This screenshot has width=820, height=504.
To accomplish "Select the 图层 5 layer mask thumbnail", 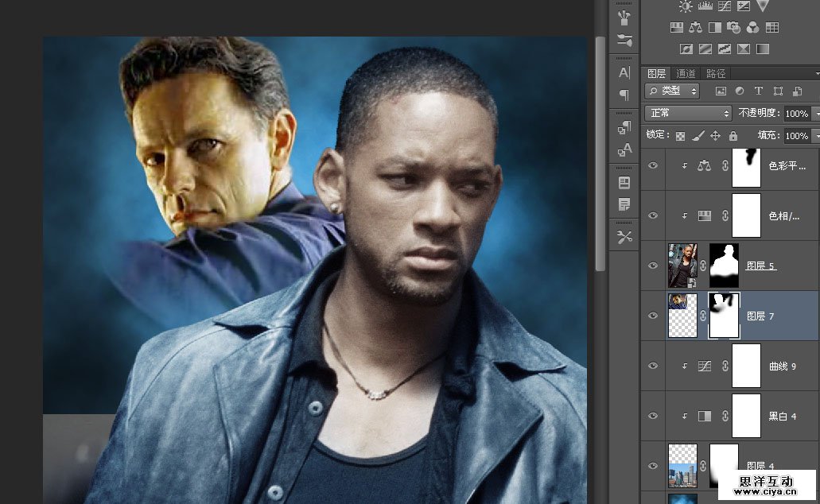I will pyautogui.click(x=724, y=266).
